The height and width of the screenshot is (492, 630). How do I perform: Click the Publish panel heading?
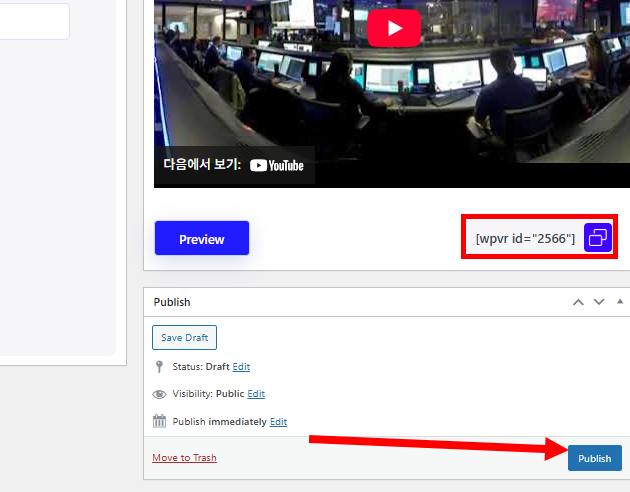point(172,302)
